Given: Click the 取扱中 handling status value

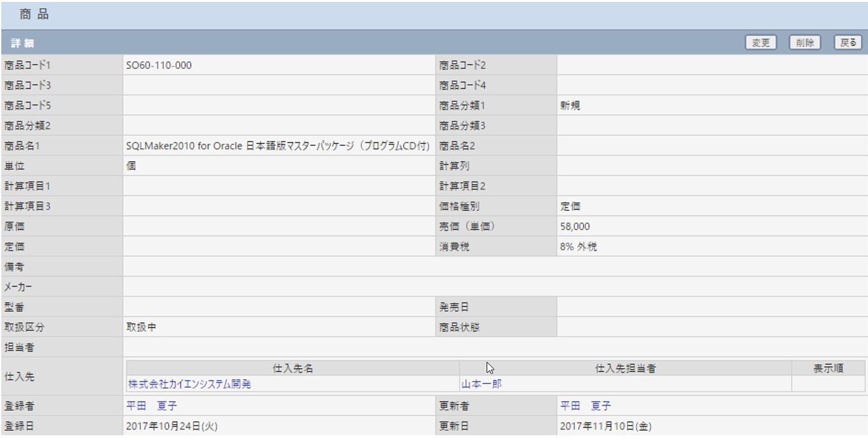Looking at the screenshot, I should (x=142, y=327).
